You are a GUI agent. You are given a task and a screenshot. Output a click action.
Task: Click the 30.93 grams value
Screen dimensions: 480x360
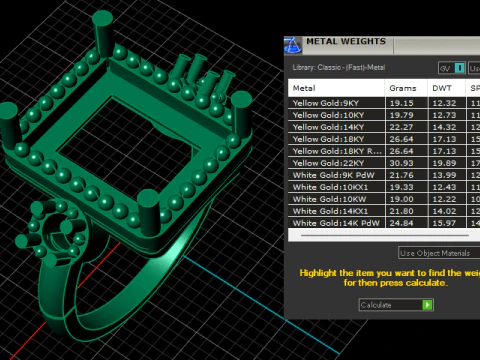pyautogui.click(x=401, y=163)
